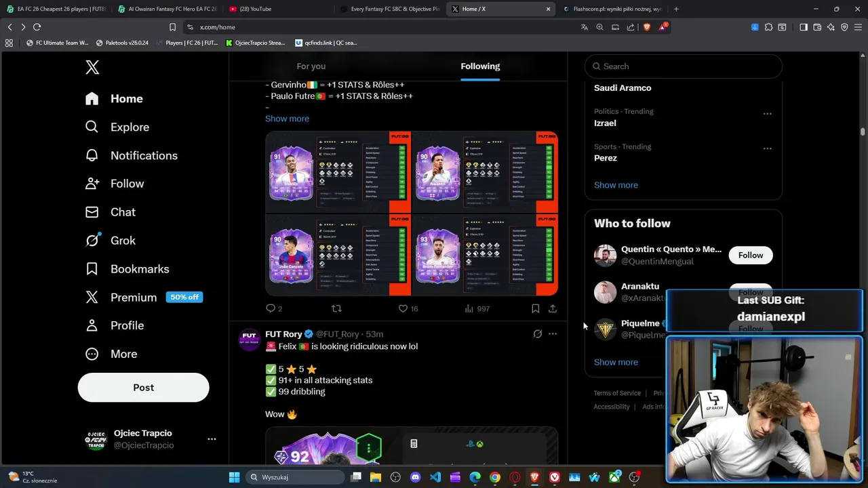Open Chat from the sidebar

click(x=111, y=212)
